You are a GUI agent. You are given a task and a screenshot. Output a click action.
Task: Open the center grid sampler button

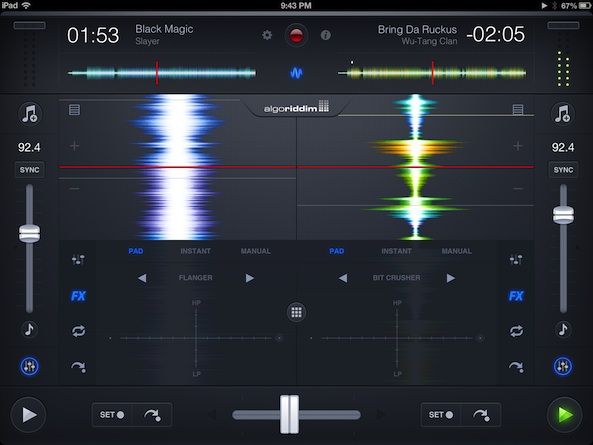296,312
